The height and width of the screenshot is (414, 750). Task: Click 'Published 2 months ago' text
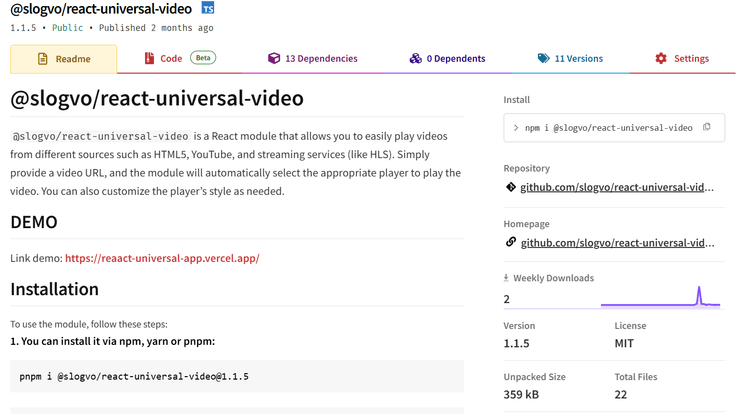(156, 28)
